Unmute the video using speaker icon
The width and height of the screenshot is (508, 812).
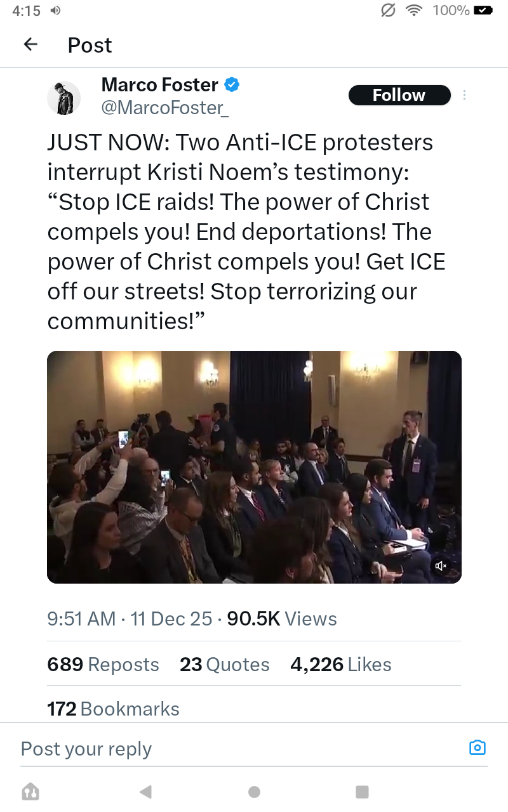pos(441,565)
